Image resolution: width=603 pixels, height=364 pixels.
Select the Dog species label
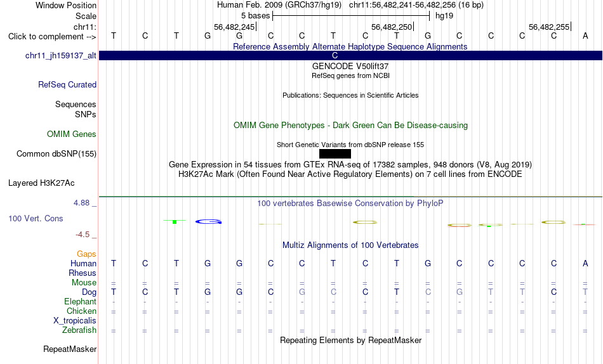click(89, 292)
